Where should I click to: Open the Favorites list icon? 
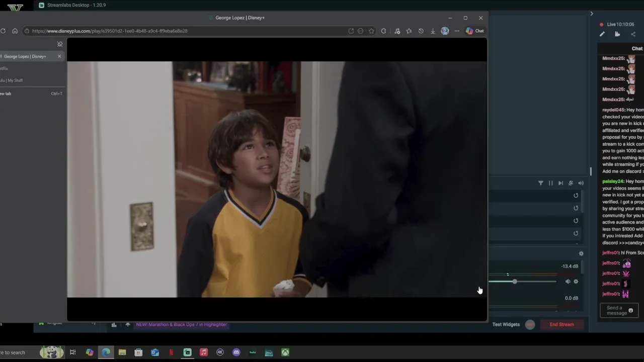(x=409, y=31)
